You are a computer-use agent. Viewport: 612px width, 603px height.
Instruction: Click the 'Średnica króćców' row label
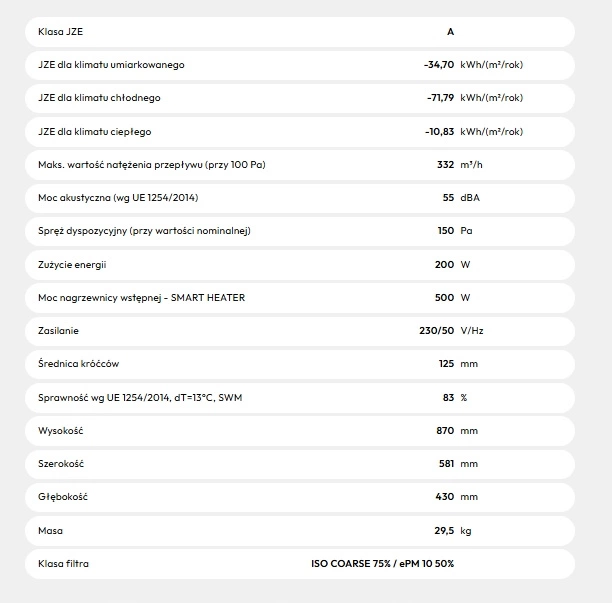pyautogui.click(x=78, y=364)
